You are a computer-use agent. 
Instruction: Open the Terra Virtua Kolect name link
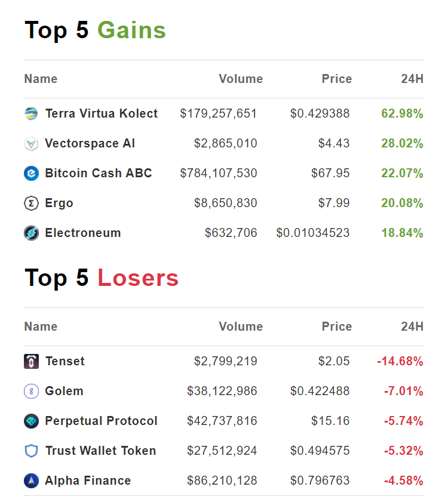[x=101, y=114]
